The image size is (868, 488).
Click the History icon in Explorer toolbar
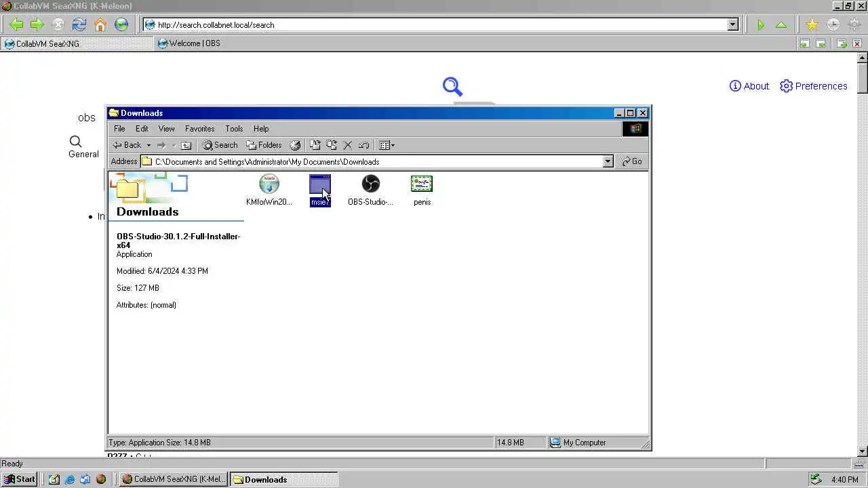(x=295, y=145)
